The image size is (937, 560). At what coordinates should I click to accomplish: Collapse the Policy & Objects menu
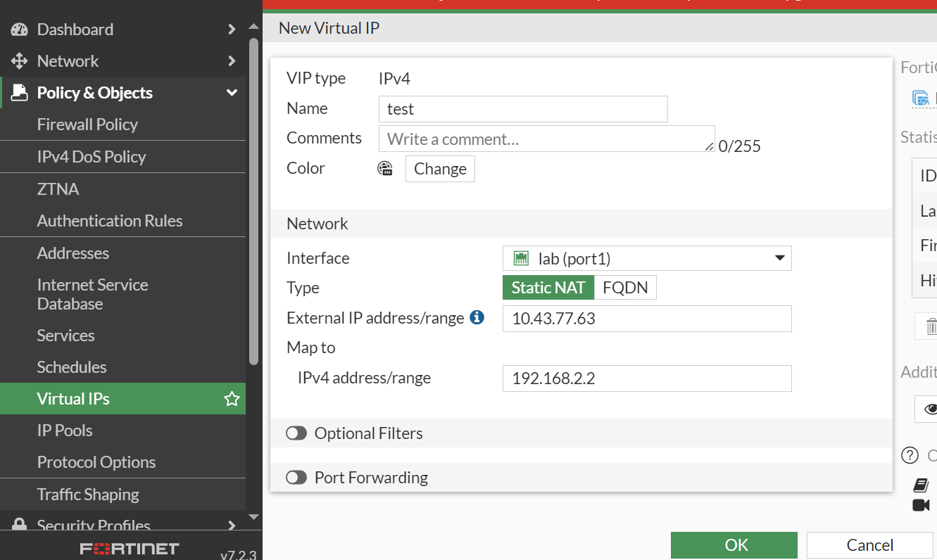pyautogui.click(x=232, y=92)
